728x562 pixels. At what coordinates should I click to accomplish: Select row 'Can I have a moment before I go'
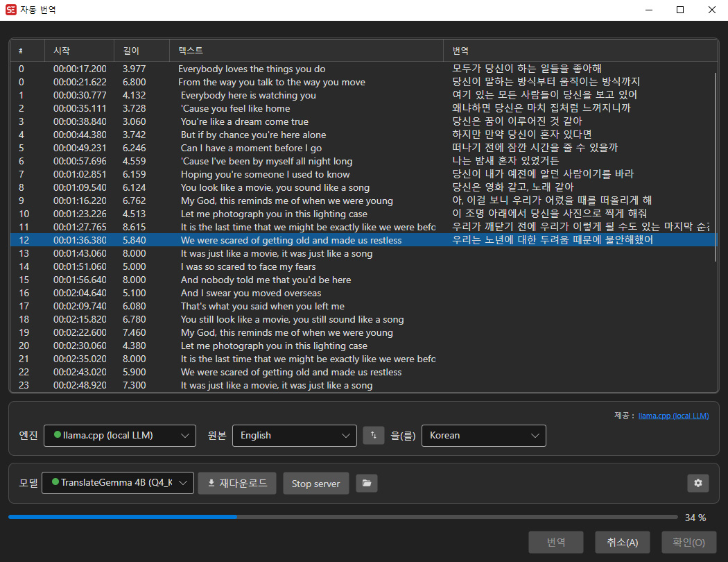pyautogui.click(x=362, y=148)
